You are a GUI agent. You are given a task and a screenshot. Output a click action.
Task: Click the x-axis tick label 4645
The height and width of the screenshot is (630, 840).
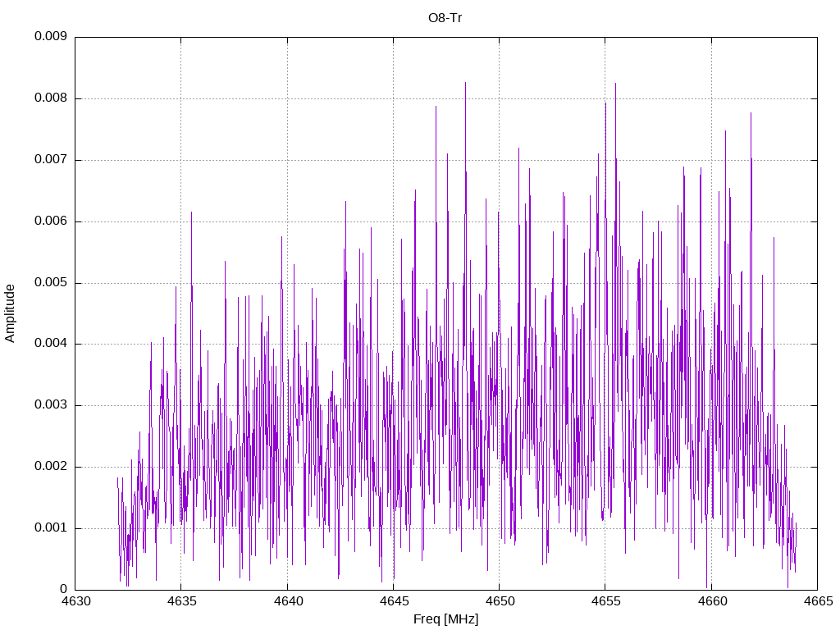395,601
